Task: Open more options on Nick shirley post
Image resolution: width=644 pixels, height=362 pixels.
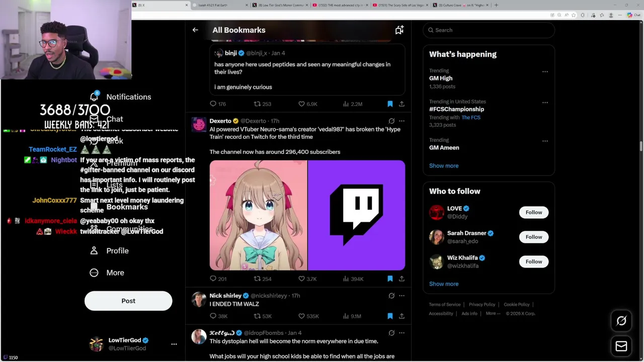Action: pyautogui.click(x=401, y=296)
